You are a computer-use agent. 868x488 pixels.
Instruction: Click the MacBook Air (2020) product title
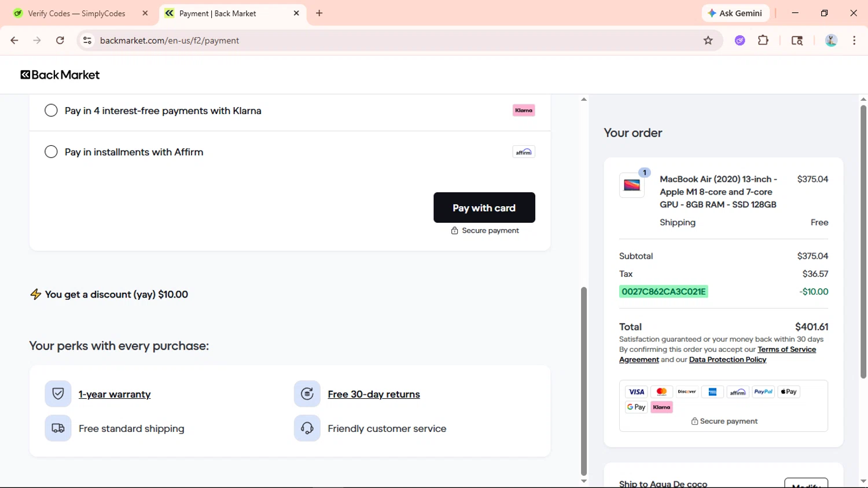pyautogui.click(x=719, y=192)
